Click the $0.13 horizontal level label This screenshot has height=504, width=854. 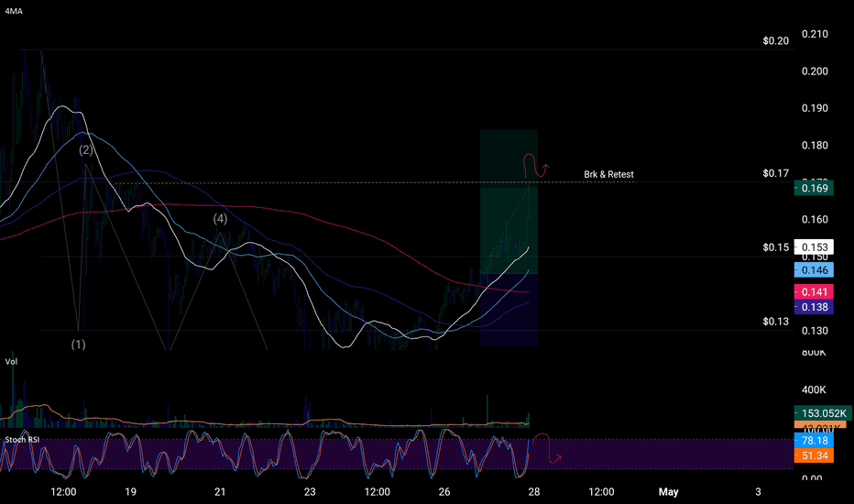pos(775,322)
